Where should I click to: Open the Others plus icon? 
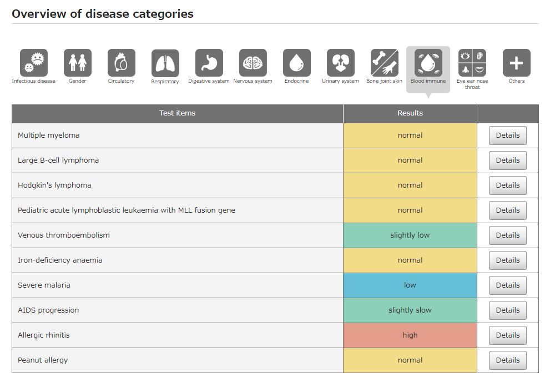516,62
